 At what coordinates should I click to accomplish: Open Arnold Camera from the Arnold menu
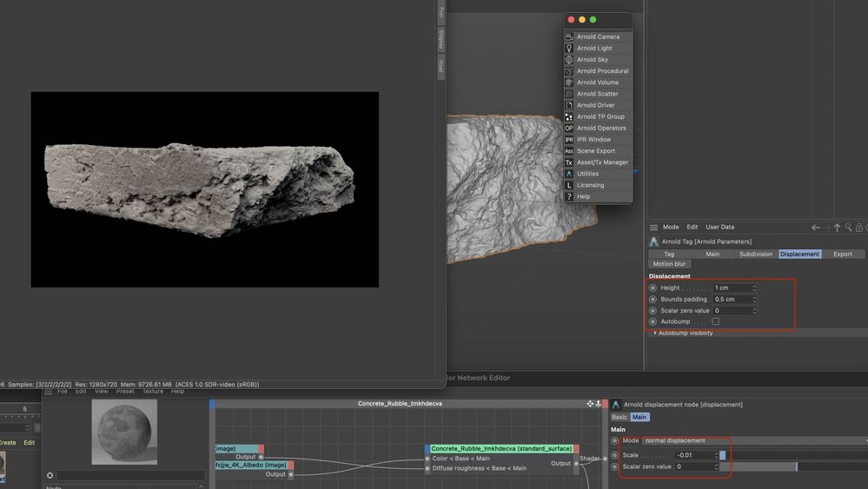(598, 36)
